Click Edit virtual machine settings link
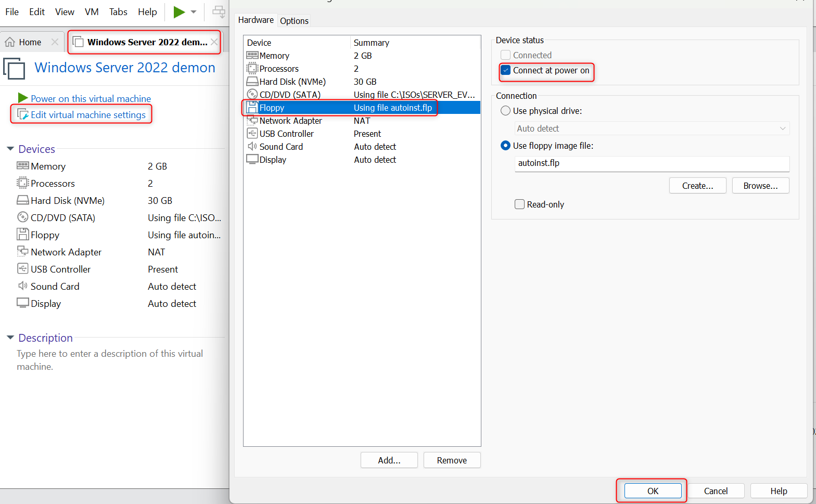 point(88,114)
